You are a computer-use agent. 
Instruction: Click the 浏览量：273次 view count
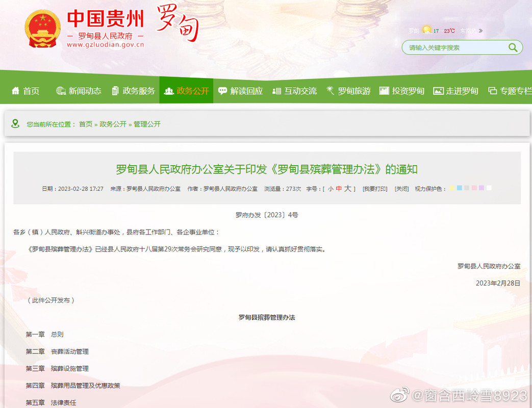[x=283, y=189]
